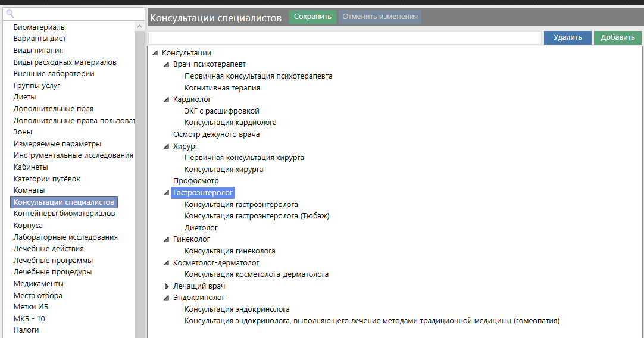Collapse the Консультации root node
Viewport: 644px width, 338px height.
pyautogui.click(x=155, y=53)
